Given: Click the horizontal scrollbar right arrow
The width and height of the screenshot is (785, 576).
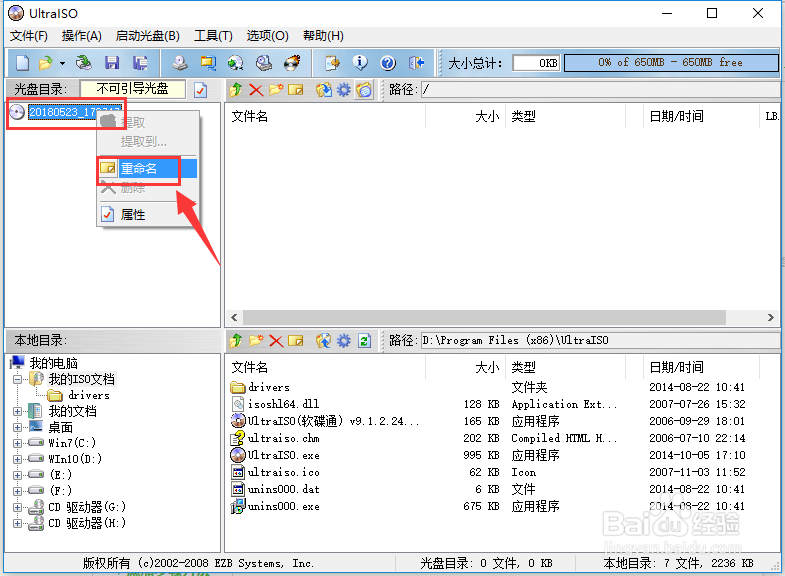Looking at the screenshot, I should pyautogui.click(x=770, y=317).
